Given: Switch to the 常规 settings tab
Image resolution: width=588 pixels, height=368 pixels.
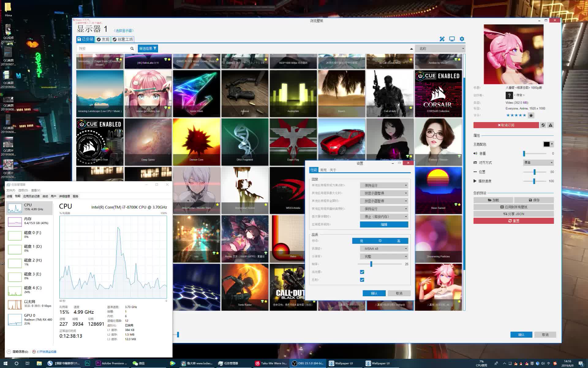Looking at the screenshot, I should tap(323, 170).
